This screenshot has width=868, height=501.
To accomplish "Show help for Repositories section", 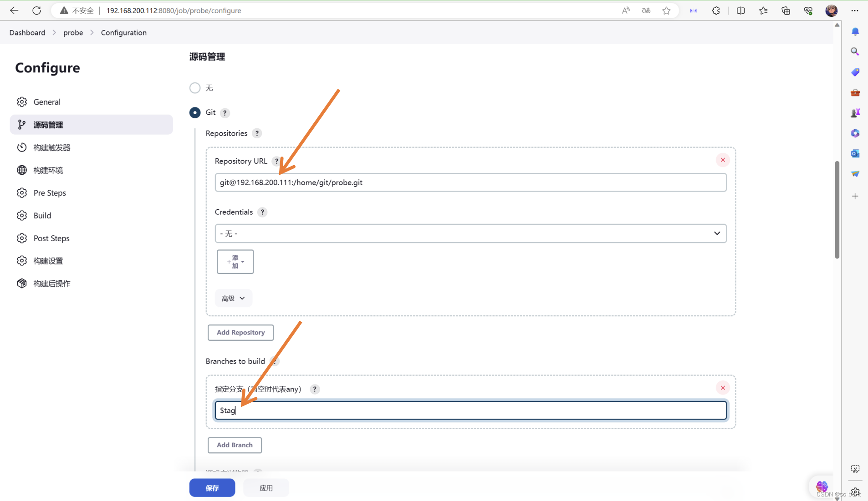I will [257, 133].
